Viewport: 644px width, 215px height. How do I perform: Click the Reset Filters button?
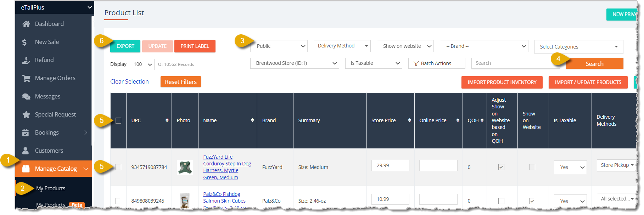(180, 82)
